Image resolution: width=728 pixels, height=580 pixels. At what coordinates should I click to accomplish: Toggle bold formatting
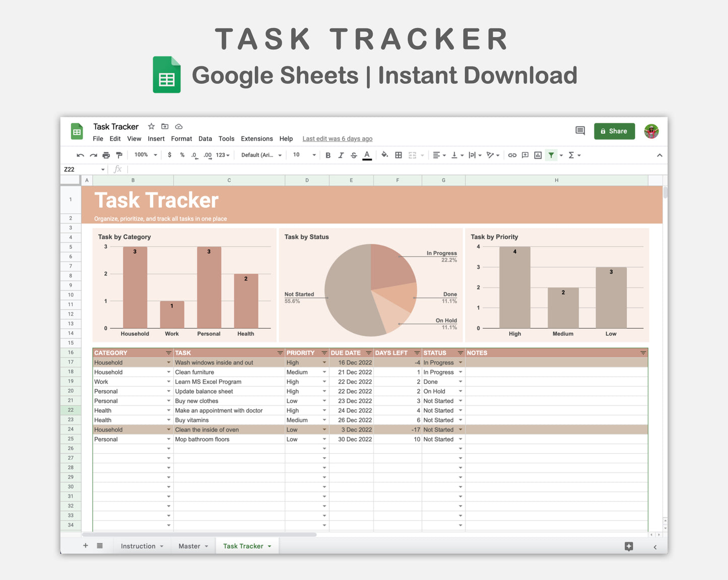pos(328,155)
